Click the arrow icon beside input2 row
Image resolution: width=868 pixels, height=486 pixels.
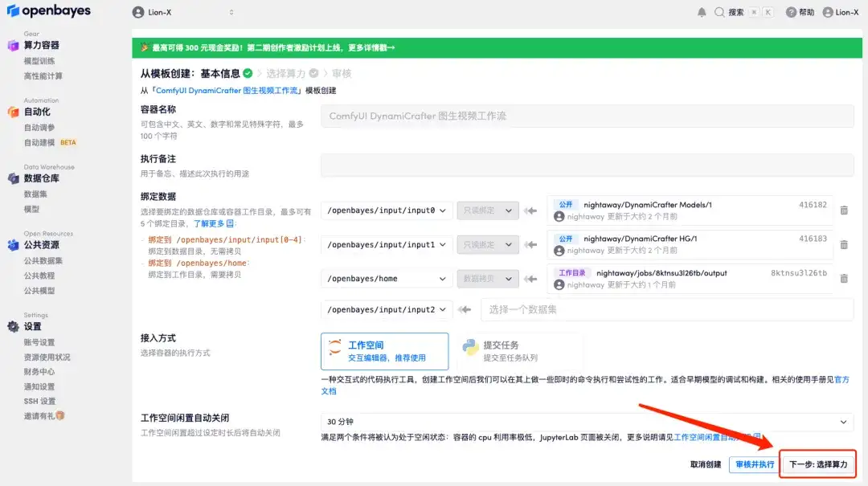tap(465, 309)
